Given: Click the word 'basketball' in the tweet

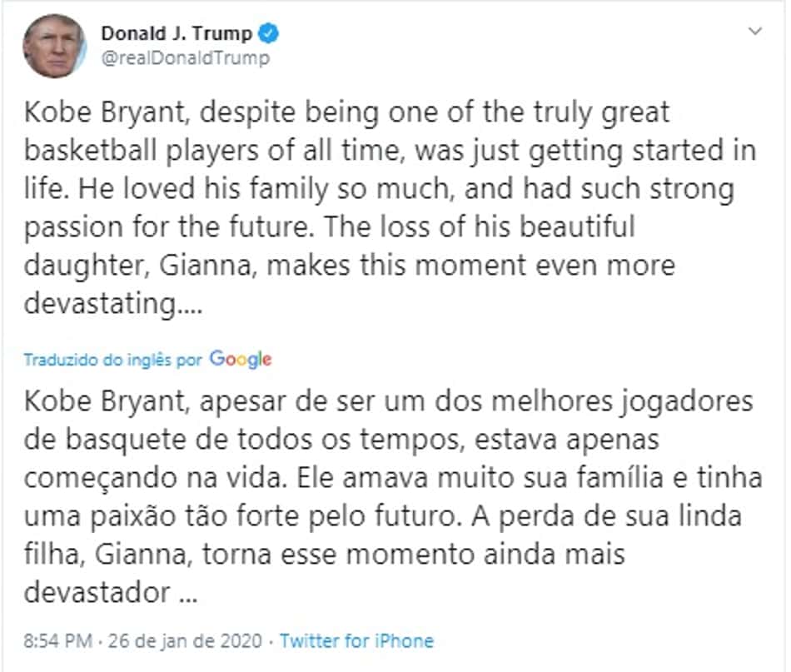Looking at the screenshot, I should tap(90, 151).
